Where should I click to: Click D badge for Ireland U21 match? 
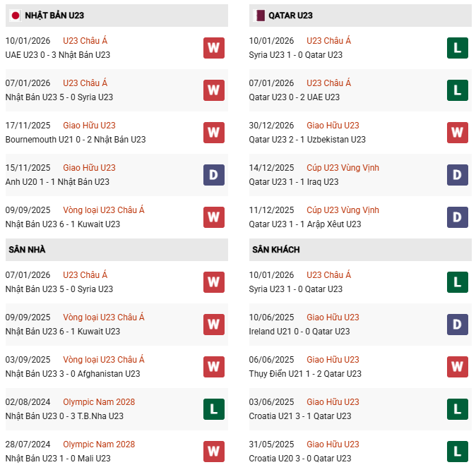(x=458, y=325)
